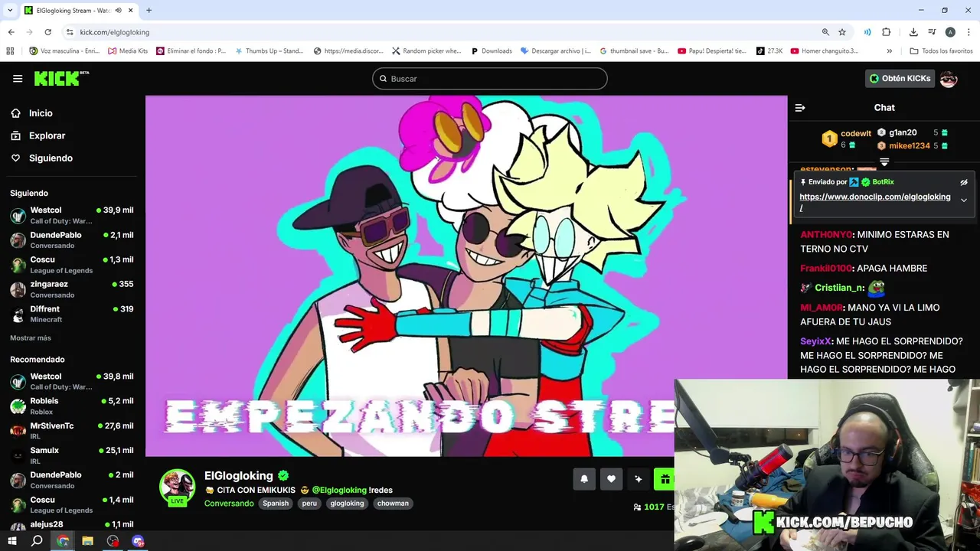This screenshot has width=980, height=551.
Task: Open zingaraez channel in sidebar
Action: point(72,289)
